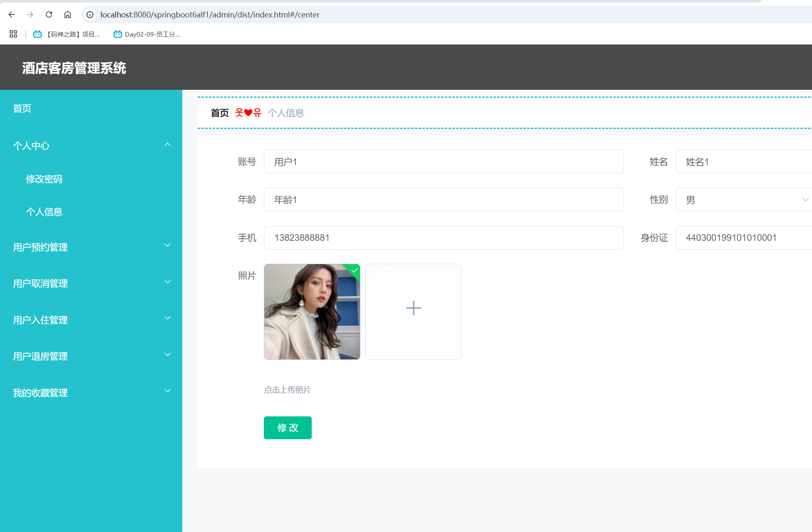Click the green 修改 button
Viewport: 812px width, 532px height.
point(288,428)
